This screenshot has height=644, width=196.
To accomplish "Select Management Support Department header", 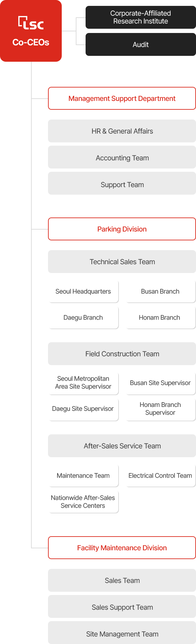I will coord(122,98).
